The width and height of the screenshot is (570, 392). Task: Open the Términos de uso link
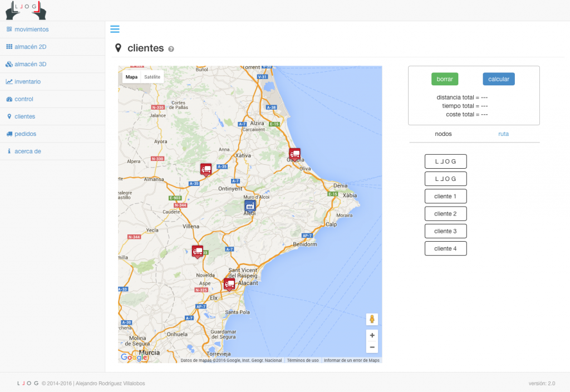[302, 360]
